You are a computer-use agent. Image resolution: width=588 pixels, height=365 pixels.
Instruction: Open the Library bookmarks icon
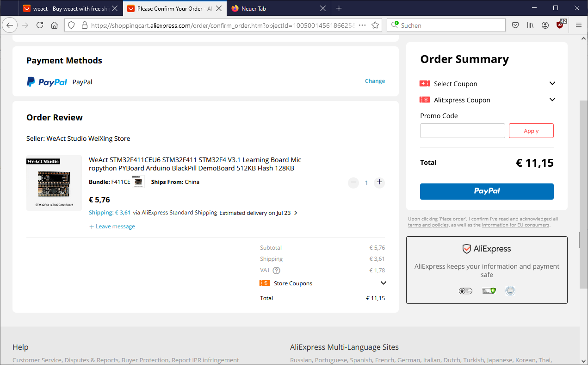click(x=530, y=25)
